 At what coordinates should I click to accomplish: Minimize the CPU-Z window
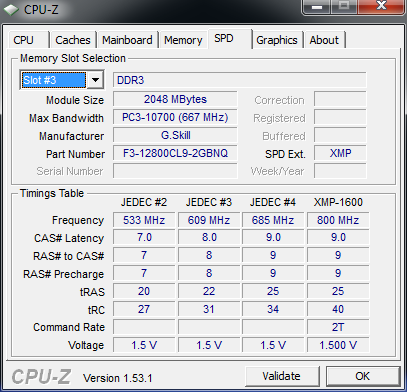317,6
